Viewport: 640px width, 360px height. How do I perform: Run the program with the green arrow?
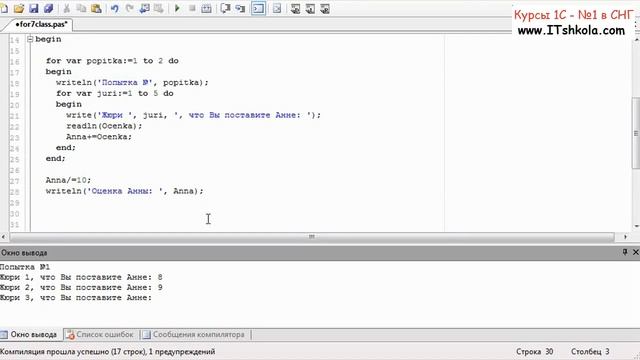[x=177, y=9]
